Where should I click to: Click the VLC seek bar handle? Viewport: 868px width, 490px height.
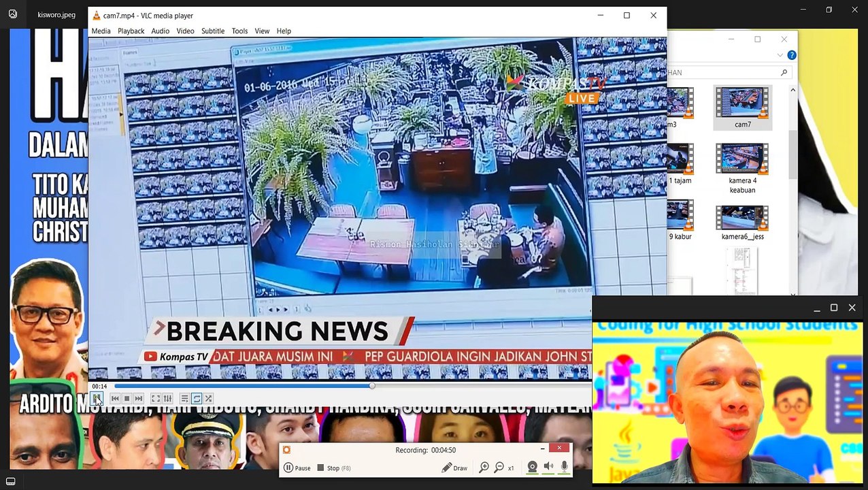[x=372, y=386]
